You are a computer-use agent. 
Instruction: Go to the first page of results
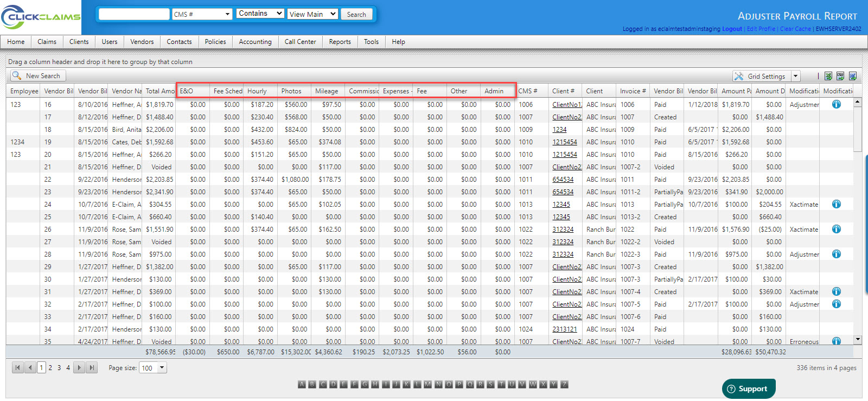tap(18, 367)
